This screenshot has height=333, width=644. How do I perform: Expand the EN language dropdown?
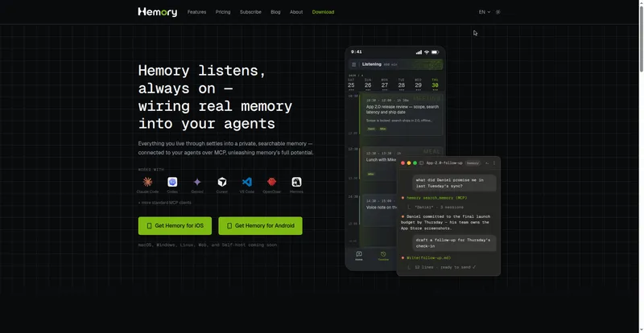coord(485,12)
